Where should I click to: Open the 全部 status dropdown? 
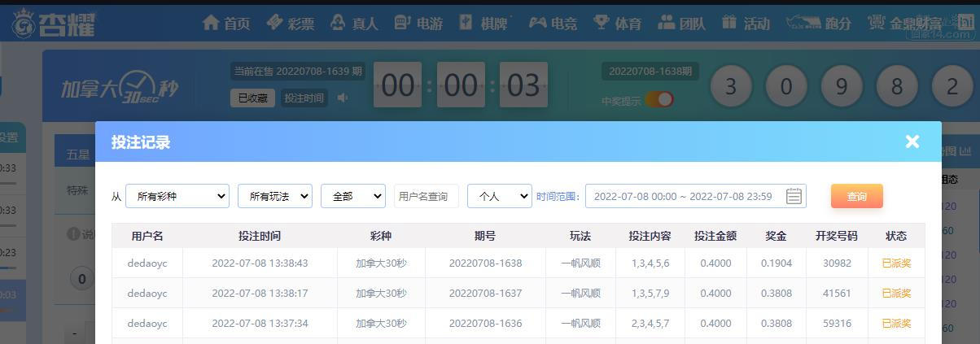[x=353, y=196]
